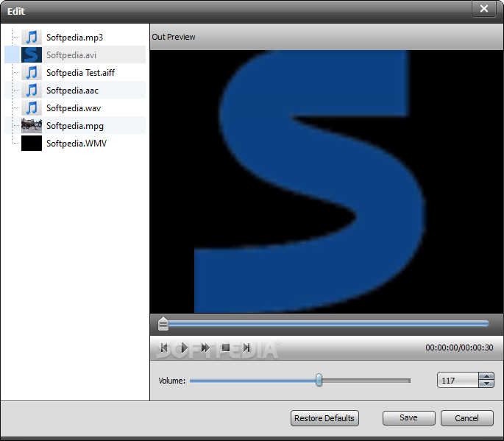Select Softpedia.wav in the list

74,108
